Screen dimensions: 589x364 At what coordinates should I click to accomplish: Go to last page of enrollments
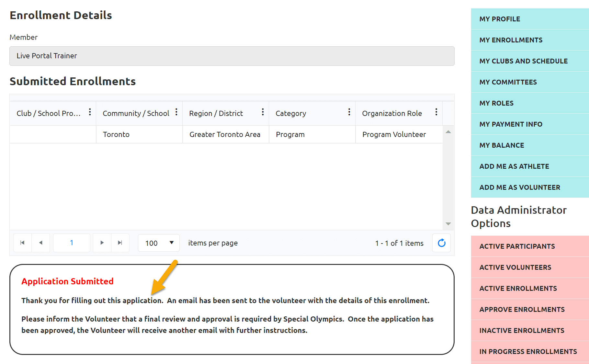point(120,243)
